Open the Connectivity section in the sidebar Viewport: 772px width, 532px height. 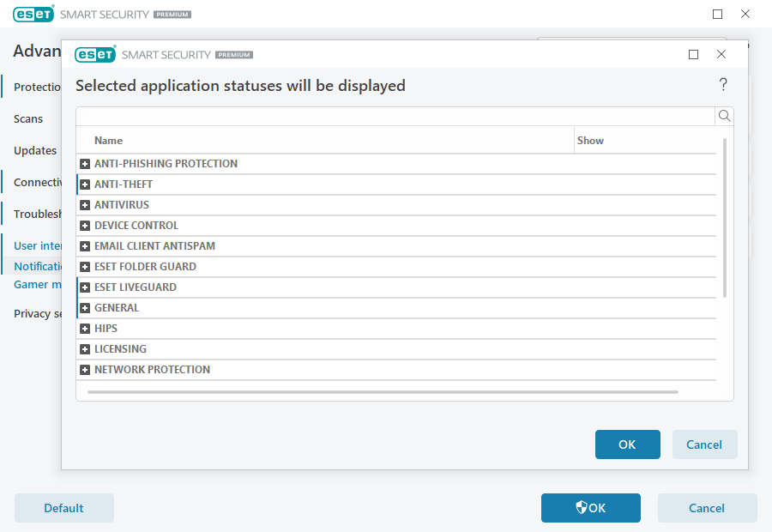[38, 182]
